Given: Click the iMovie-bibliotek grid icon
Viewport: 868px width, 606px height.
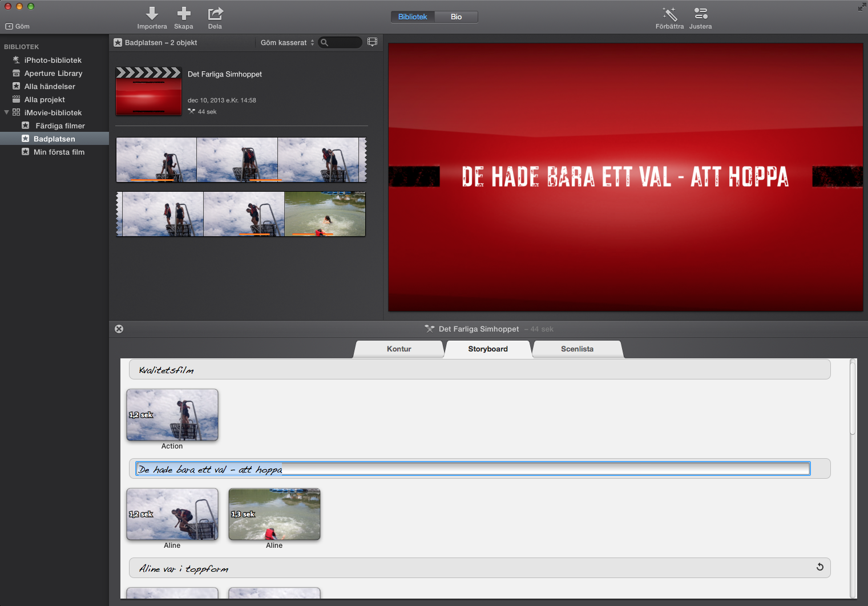Looking at the screenshot, I should tap(16, 112).
